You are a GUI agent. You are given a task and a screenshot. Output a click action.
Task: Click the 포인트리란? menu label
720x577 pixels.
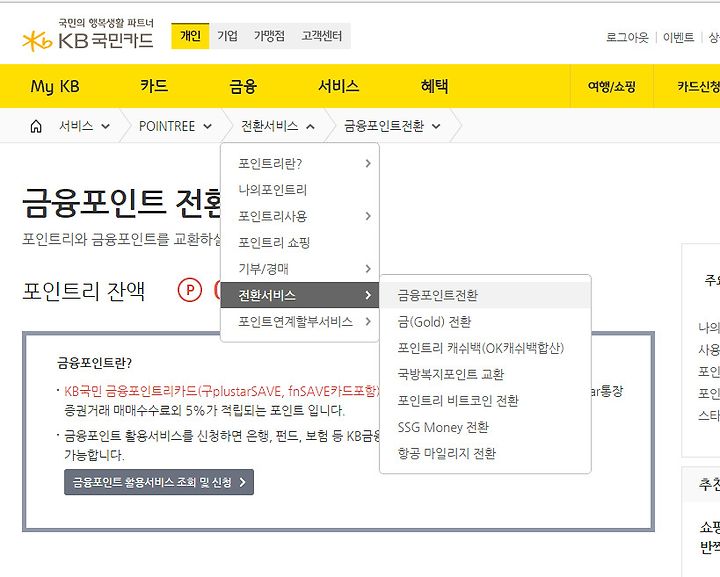(x=270, y=163)
